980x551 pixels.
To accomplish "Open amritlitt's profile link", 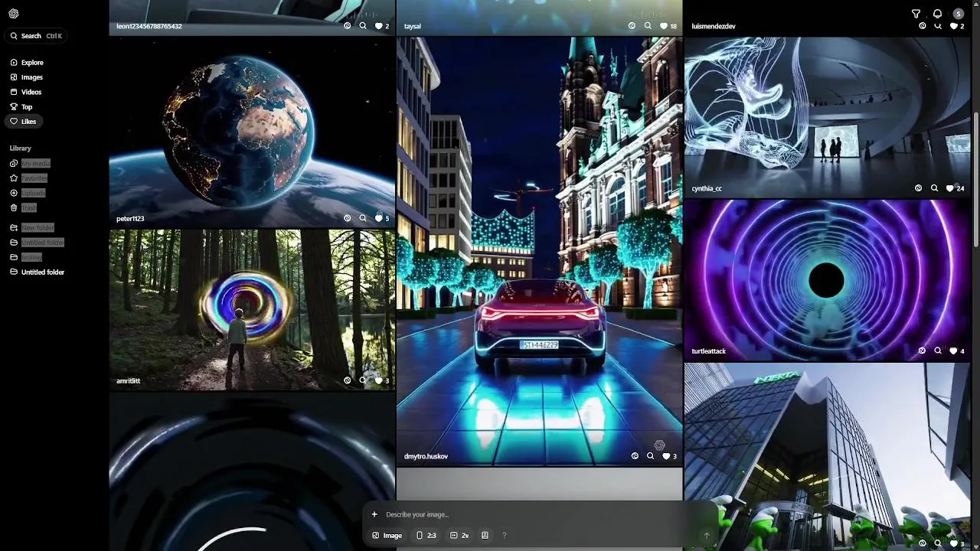I will [x=129, y=381].
